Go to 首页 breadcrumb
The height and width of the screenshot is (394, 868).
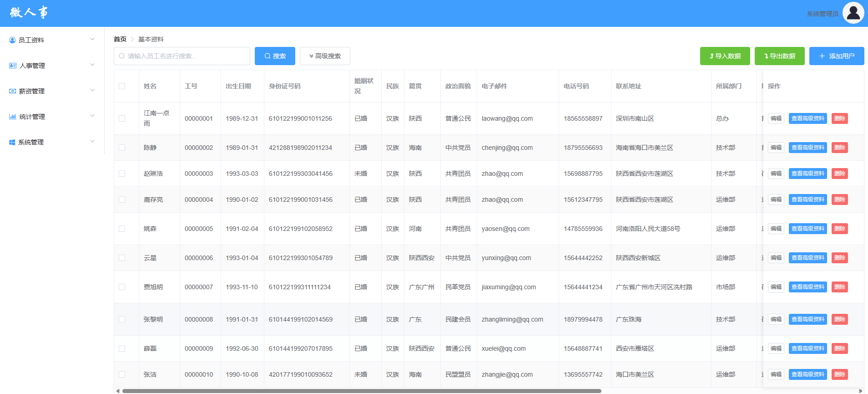[120, 39]
